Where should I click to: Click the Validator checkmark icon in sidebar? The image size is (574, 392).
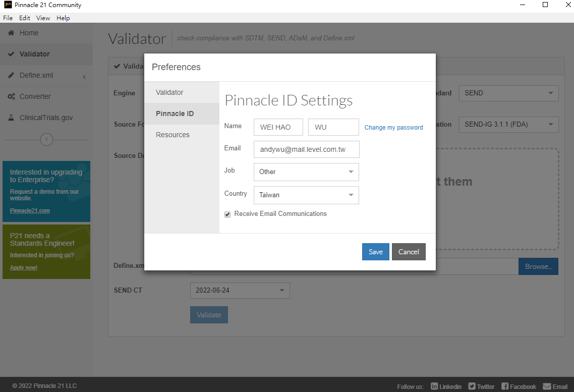(x=11, y=54)
